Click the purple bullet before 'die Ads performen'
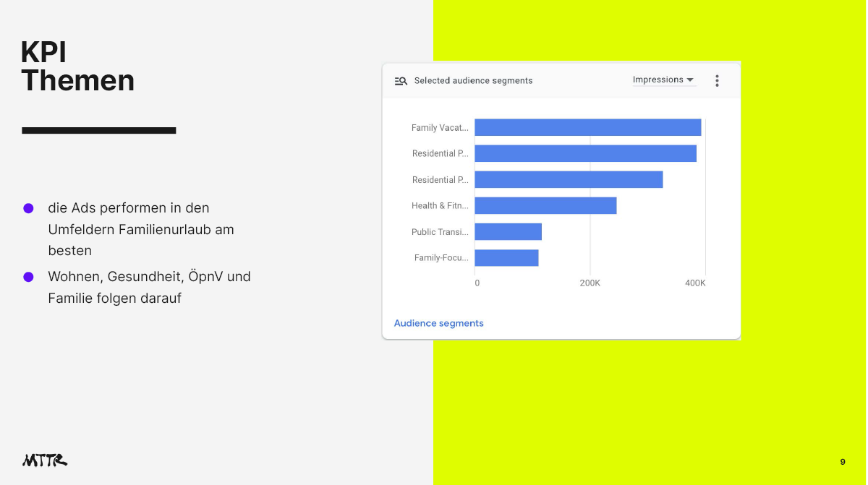Viewport: 868px width, 485px height. tap(28, 208)
